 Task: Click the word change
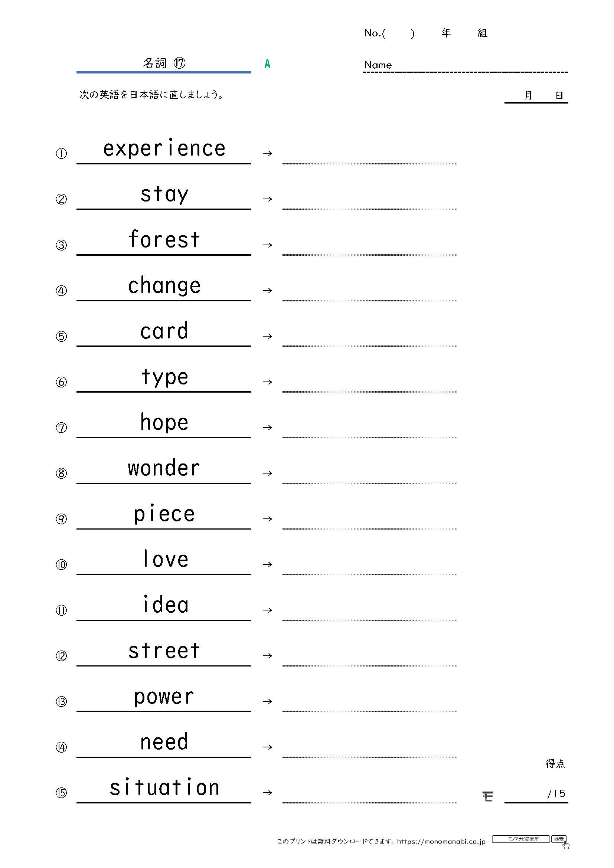click(164, 285)
